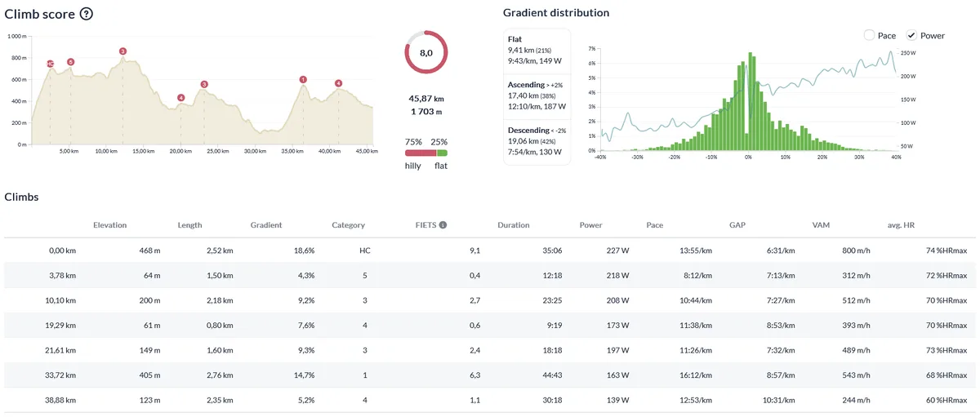Screen dimensions: 980x417
Task: Sort climbs by VAM column header
Action: (822, 225)
